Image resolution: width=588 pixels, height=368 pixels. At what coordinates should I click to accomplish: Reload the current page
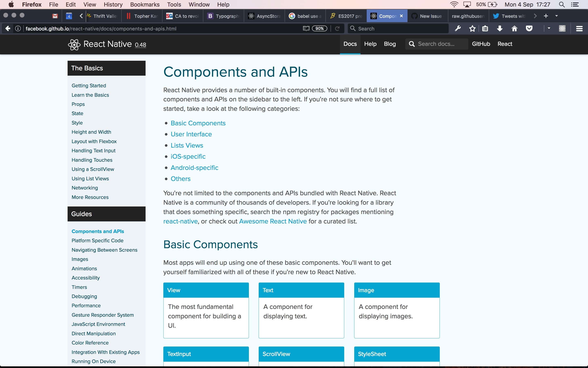(x=337, y=28)
